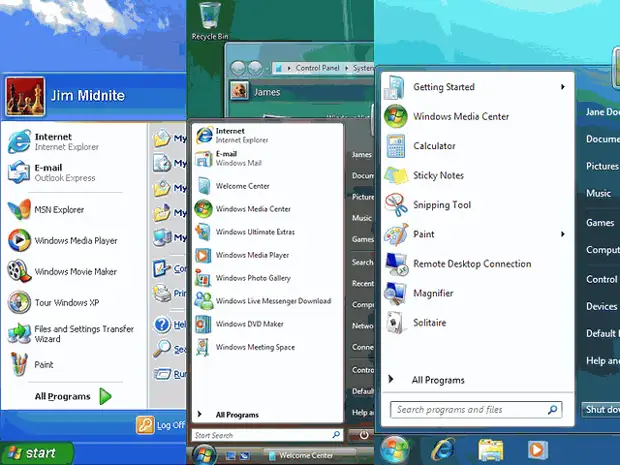Launch Sticky Notes
This screenshot has height=465, width=620.
(438, 175)
